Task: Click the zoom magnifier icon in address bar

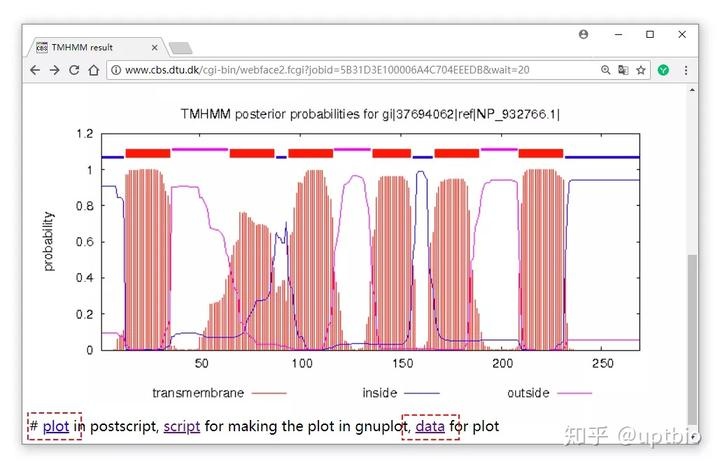Action: click(x=605, y=70)
